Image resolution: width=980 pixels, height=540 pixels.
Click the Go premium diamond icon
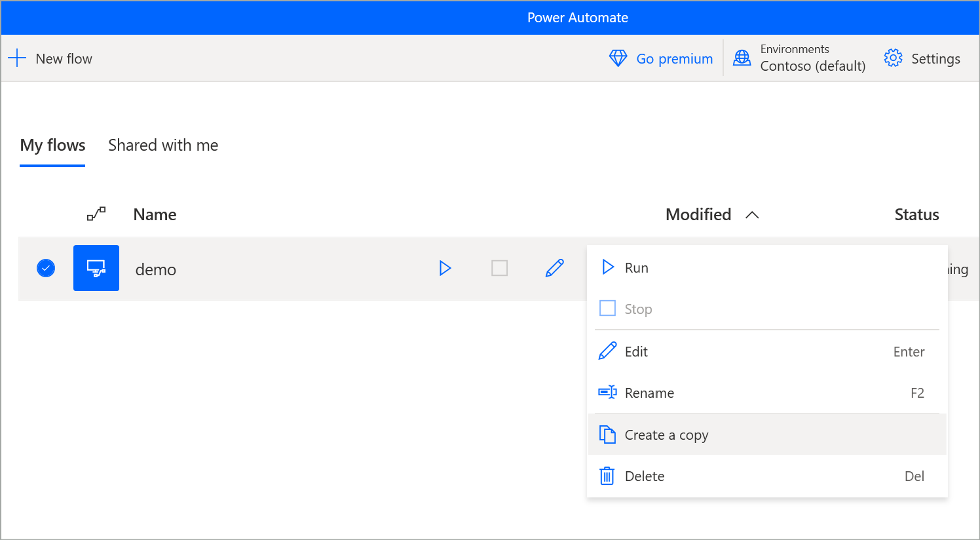tap(618, 58)
